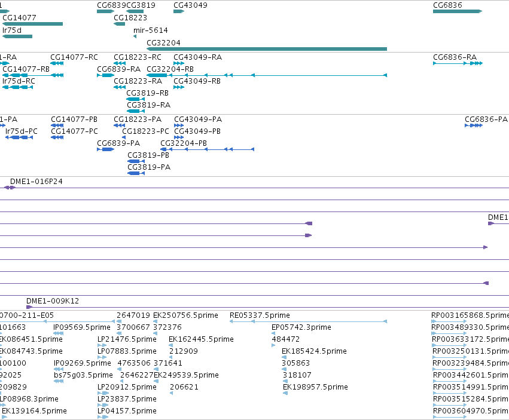This screenshot has height=420, width=509.
Task: Select transcript CG6836-RA
Action: [458, 63]
